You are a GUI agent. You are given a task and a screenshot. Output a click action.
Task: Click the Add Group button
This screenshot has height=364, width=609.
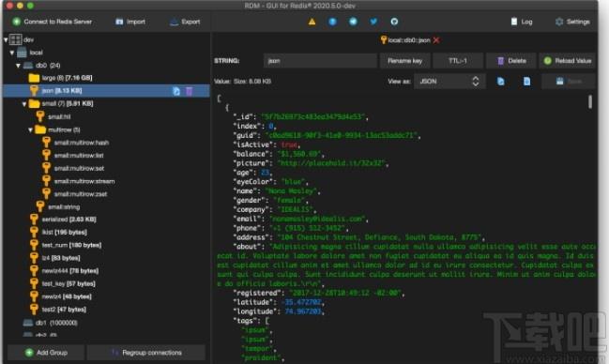[x=46, y=353]
